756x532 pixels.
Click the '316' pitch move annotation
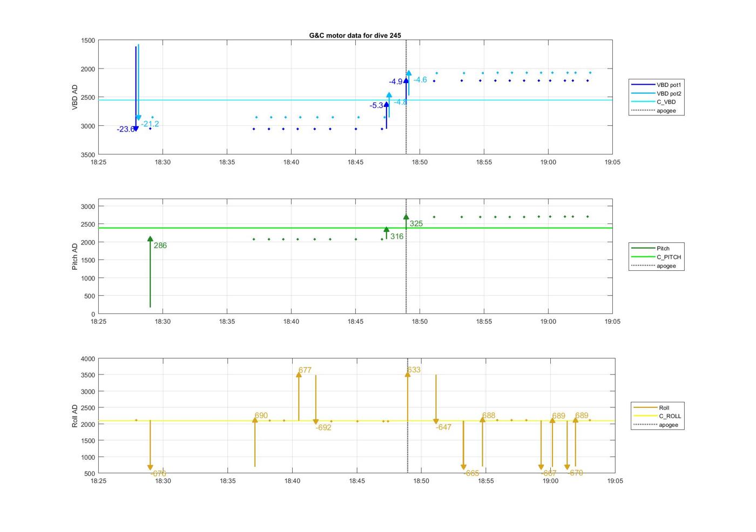coord(397,236)
